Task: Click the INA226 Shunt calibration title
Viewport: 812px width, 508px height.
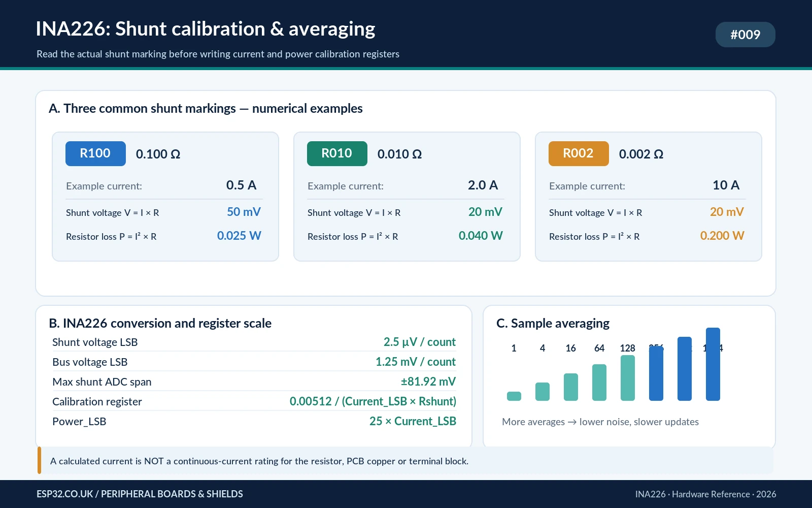Action: [206, 29]
